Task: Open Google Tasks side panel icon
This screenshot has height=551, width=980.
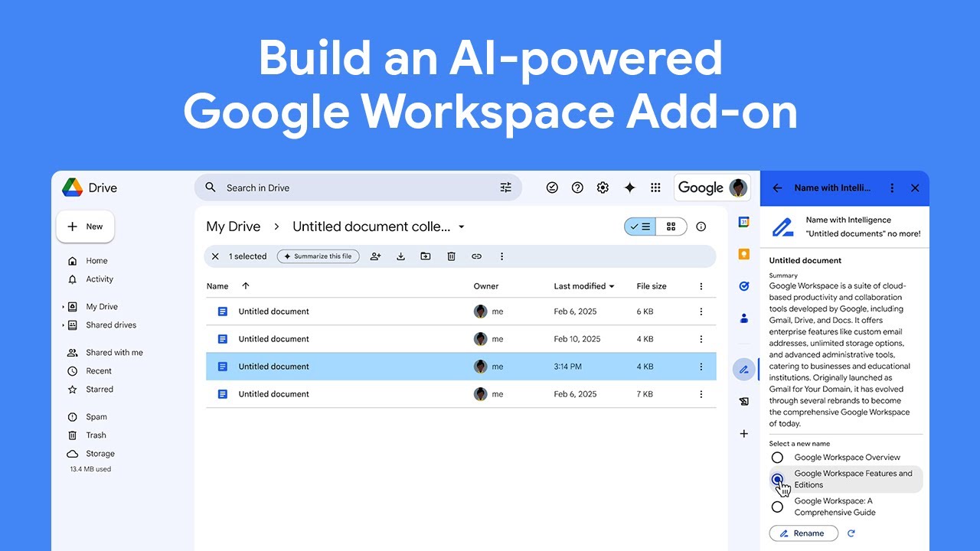Action: tap(743, 286)
